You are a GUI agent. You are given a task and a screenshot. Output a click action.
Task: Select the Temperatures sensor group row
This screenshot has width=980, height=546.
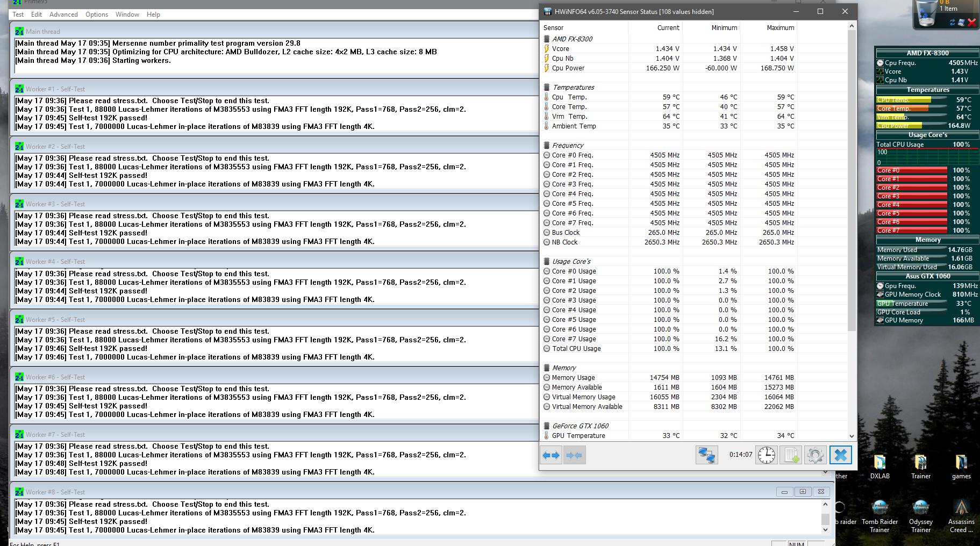point(573,87)
